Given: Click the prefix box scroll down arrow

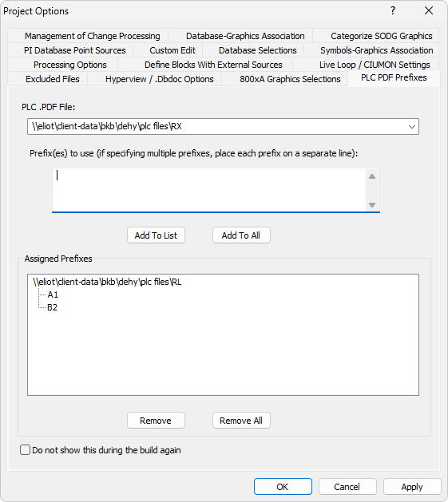Looking at the screenshot, I should pyautogui.click(x=372, y=205).
